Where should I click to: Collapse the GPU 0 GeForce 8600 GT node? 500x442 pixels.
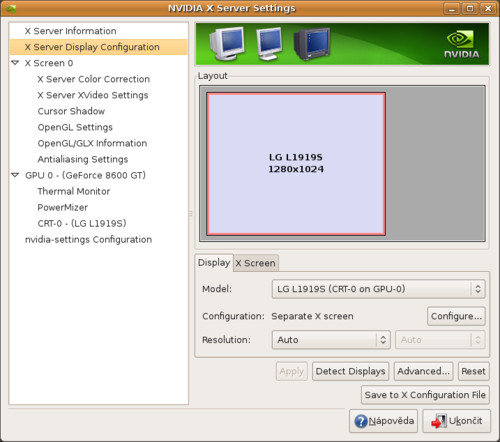click(15, 175)
